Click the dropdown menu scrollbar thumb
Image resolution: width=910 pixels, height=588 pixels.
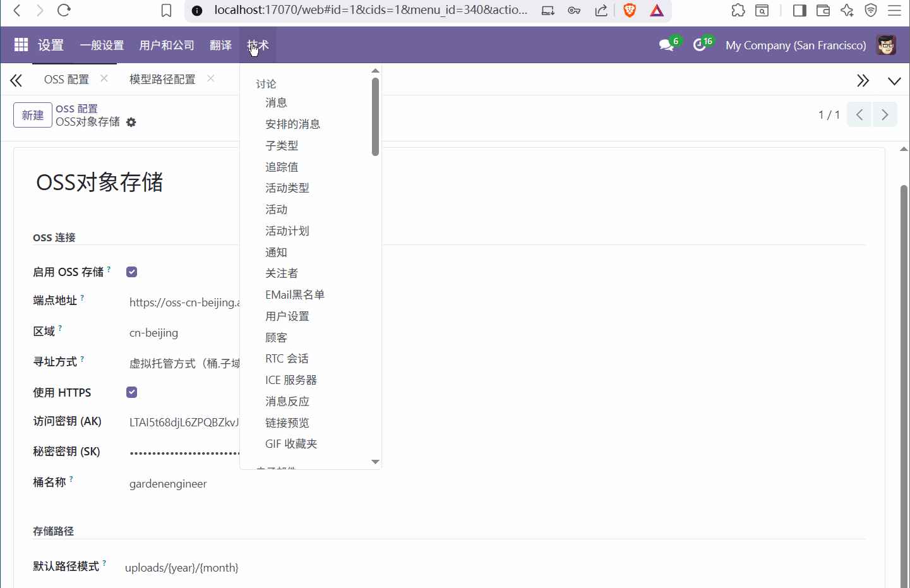click(x=375, y=116)
